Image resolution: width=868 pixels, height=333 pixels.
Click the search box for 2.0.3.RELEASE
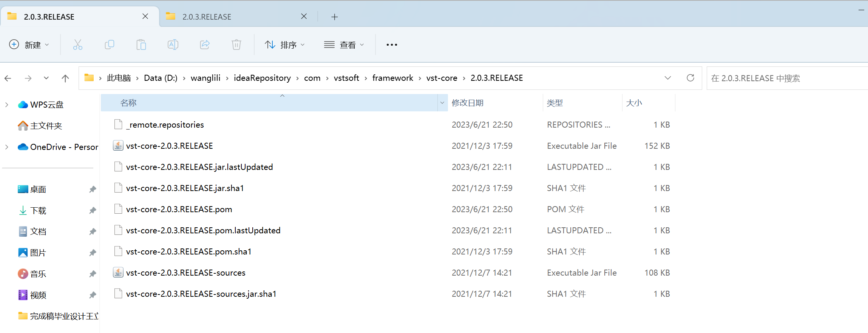point(786,78)
